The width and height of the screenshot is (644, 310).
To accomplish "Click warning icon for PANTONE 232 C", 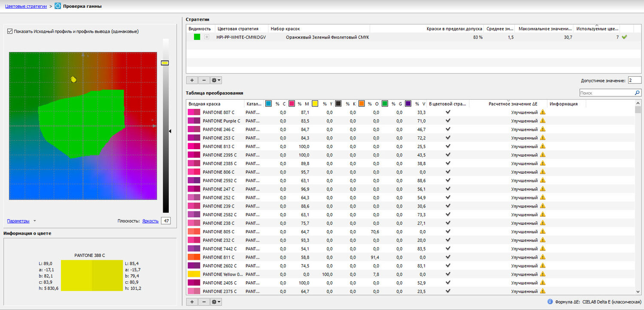I will [543, 240].
